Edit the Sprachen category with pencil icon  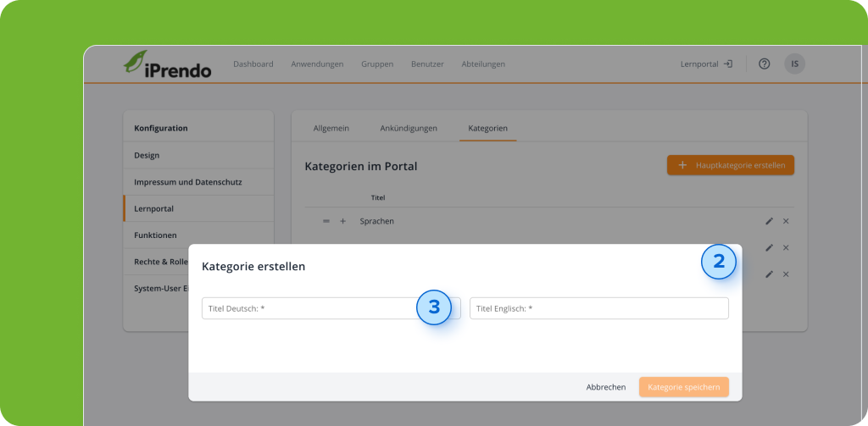[769, 221]
